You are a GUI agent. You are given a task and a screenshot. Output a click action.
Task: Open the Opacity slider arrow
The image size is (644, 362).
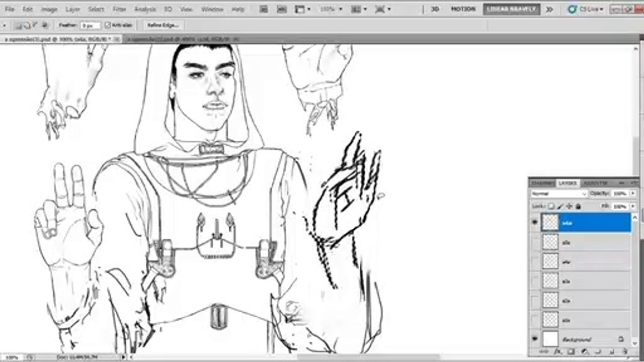coord(633,194)
